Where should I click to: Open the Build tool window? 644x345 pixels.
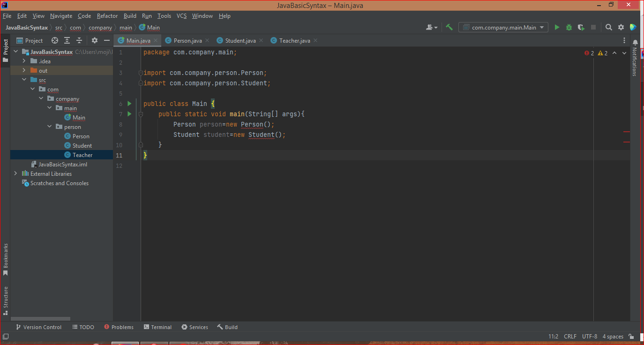click(227, 327)
